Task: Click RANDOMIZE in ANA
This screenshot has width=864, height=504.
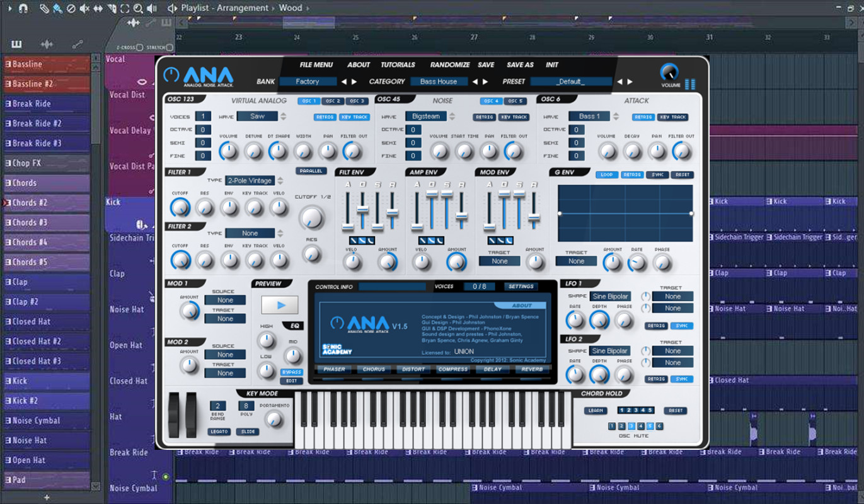Action: pyautogui.click(x=450, y=65)
